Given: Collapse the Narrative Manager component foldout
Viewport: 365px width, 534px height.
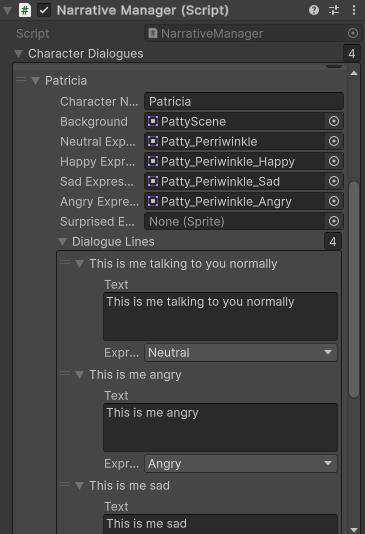Looking at the screenshot, I should (7, 11).
